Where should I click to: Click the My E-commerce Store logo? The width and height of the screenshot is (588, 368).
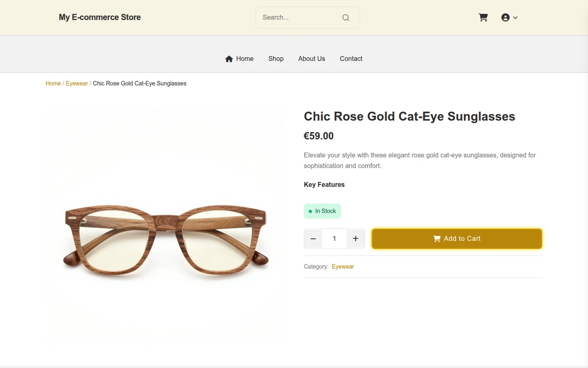[x=100, y=17]
